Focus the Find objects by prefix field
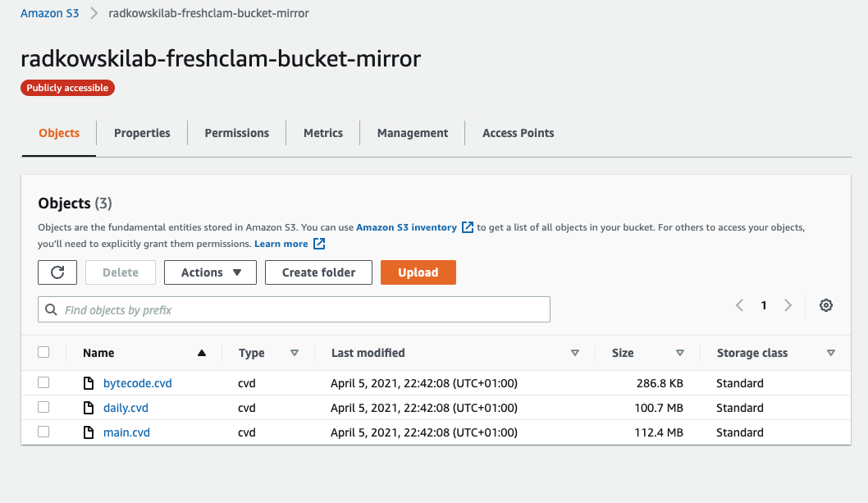868x503 pixels. coord(294,309)
